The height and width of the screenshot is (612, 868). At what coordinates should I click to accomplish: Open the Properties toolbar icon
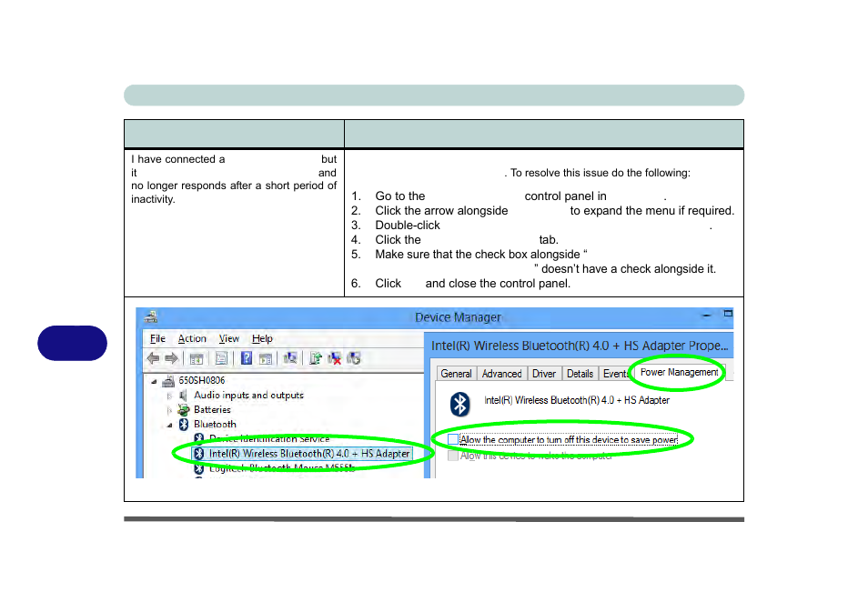click(221, 358)
